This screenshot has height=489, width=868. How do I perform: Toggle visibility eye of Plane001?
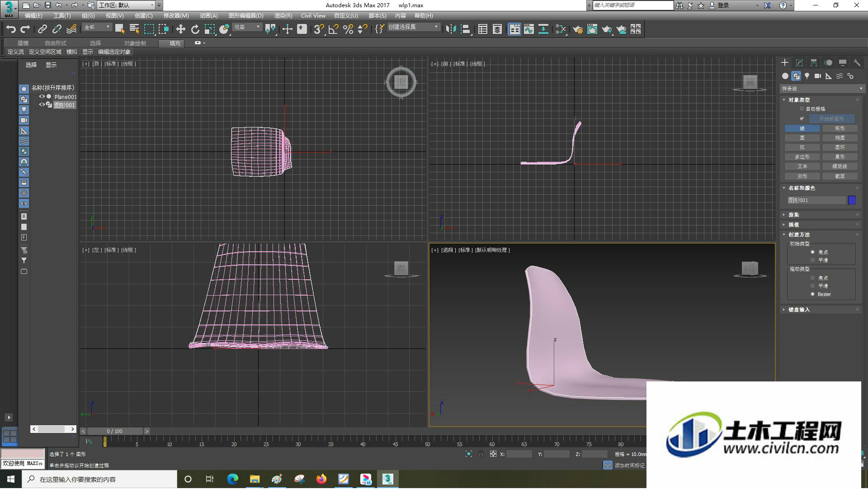42,96
